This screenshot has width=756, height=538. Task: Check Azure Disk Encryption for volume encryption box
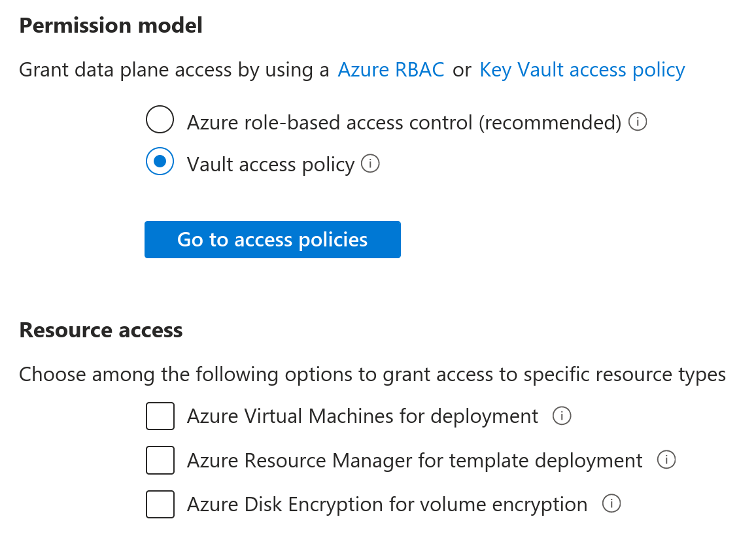(160, 504)
